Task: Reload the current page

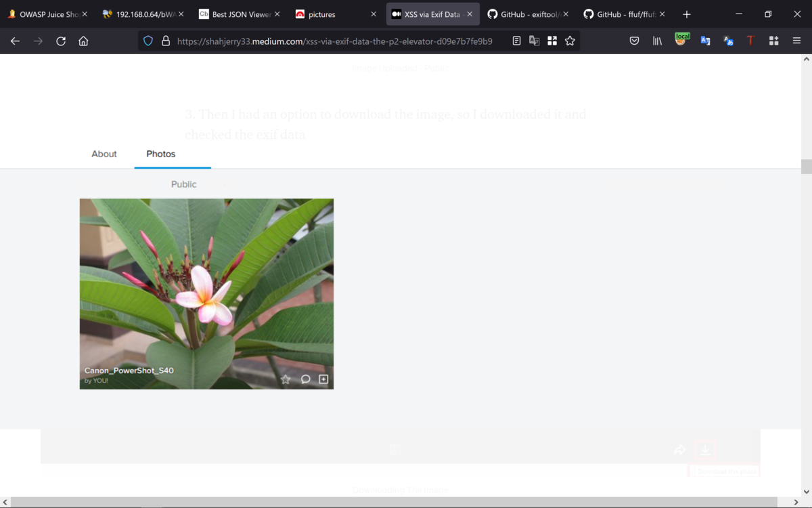Action: (x=61, y=41)
